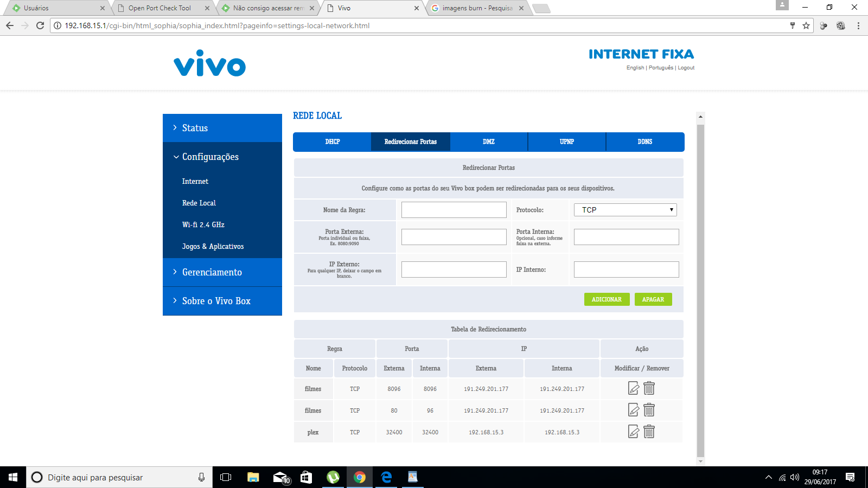Viewport: 868px width, 488px height.
Task: Go to the DDNS tab
Action: coord(645,142)
